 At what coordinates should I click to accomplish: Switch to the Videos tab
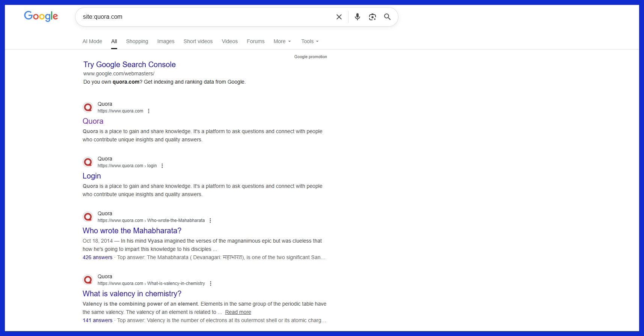pyautogui.click(x=230, y=41)
